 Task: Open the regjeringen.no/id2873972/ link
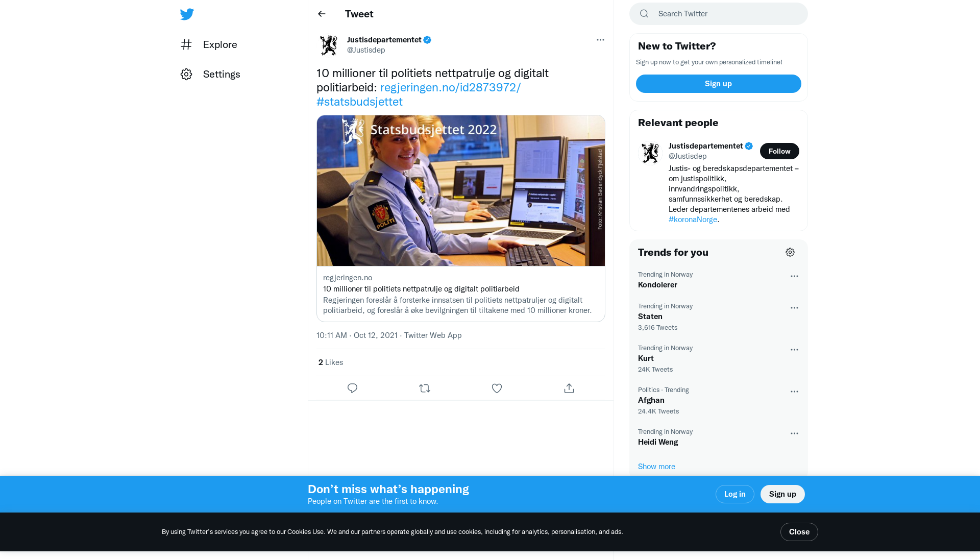pyautogui.click(x=450, y=87)
